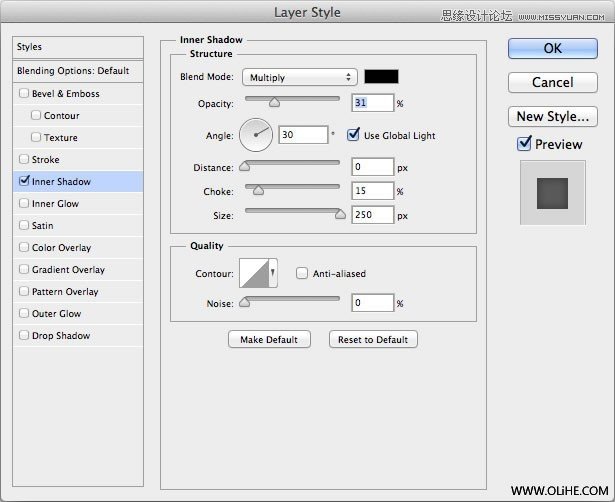The height and width of the screenshot is (502, 615).
Task: Select the Stroke style label
Action: click(x=45, y=160)
